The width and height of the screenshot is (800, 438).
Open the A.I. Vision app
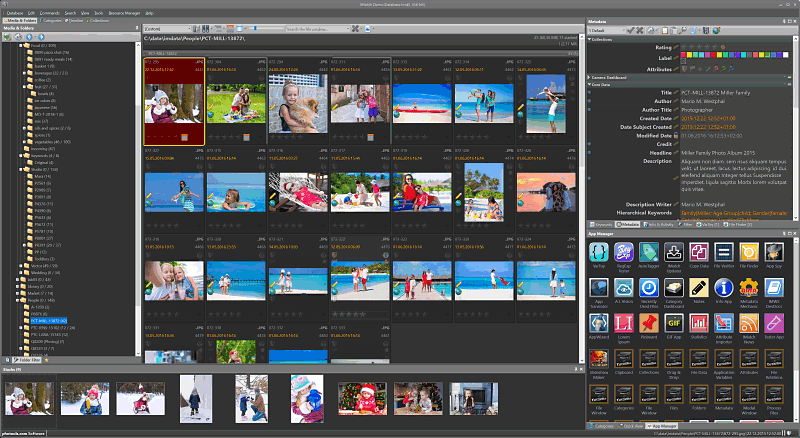pos(623,288)
